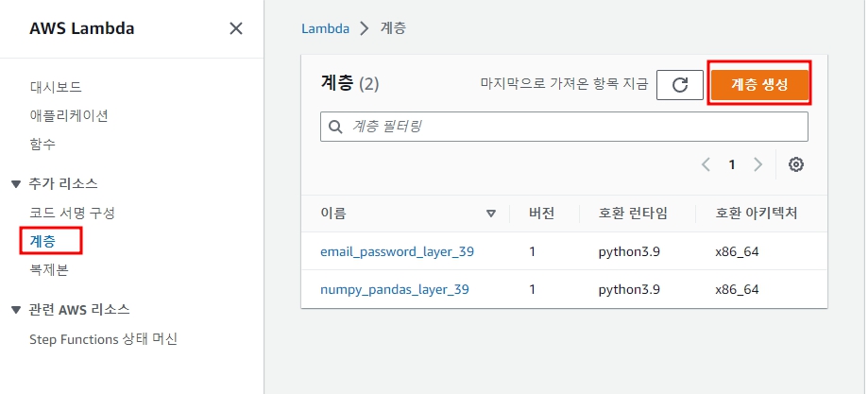Click the Lambda breadcrumb link
The height and width of the screenshot is (394, 868).
326,28
